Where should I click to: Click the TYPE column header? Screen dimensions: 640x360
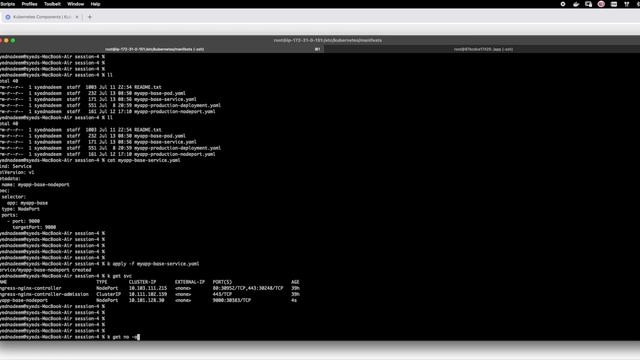pyautogui.click(x=102, y=282)
